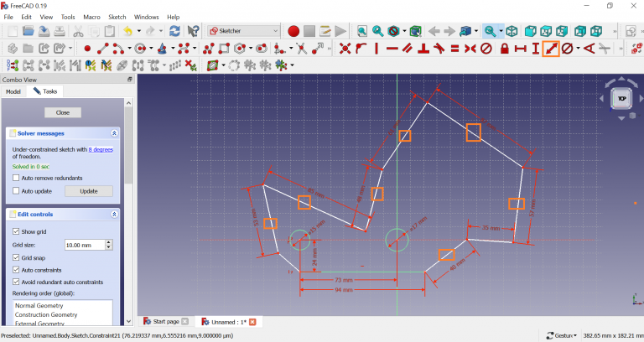
Task: Open the Sketcher workbench dropdown
Action: (243, 31)
